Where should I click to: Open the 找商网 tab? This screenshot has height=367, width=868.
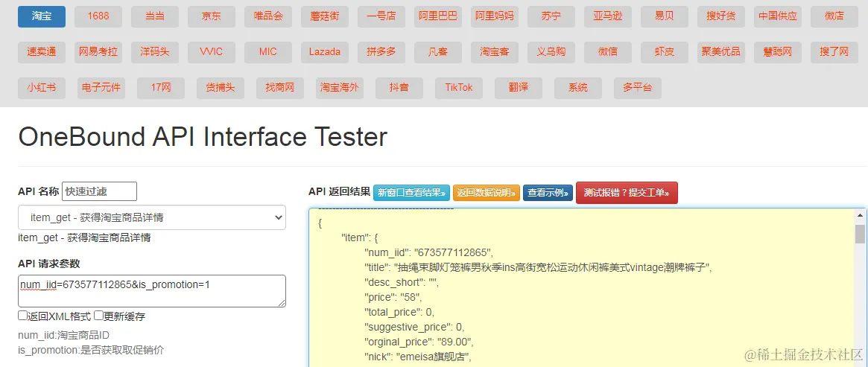(280, 88)
